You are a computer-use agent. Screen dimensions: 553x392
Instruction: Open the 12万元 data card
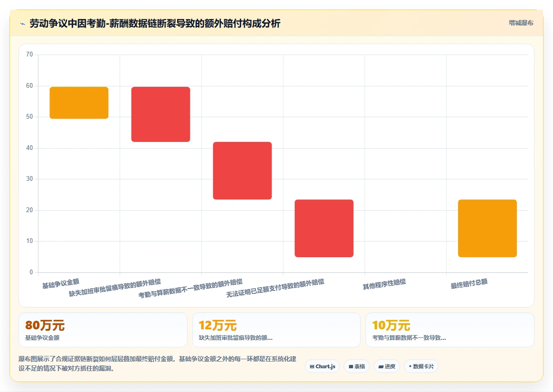pos(276,330)
